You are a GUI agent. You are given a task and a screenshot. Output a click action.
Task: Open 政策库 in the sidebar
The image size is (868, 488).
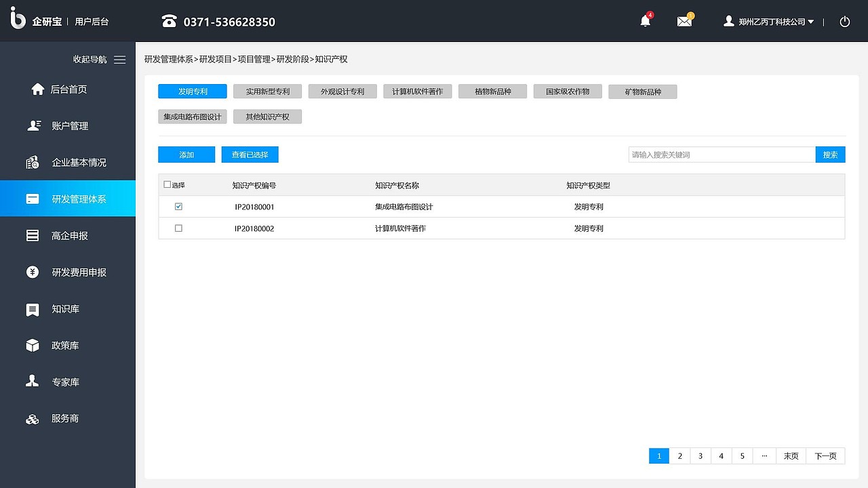click(66, 346)
